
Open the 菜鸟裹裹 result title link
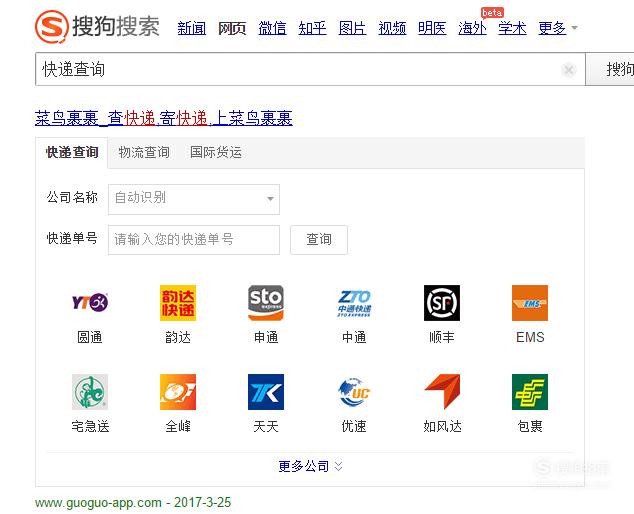163,118
